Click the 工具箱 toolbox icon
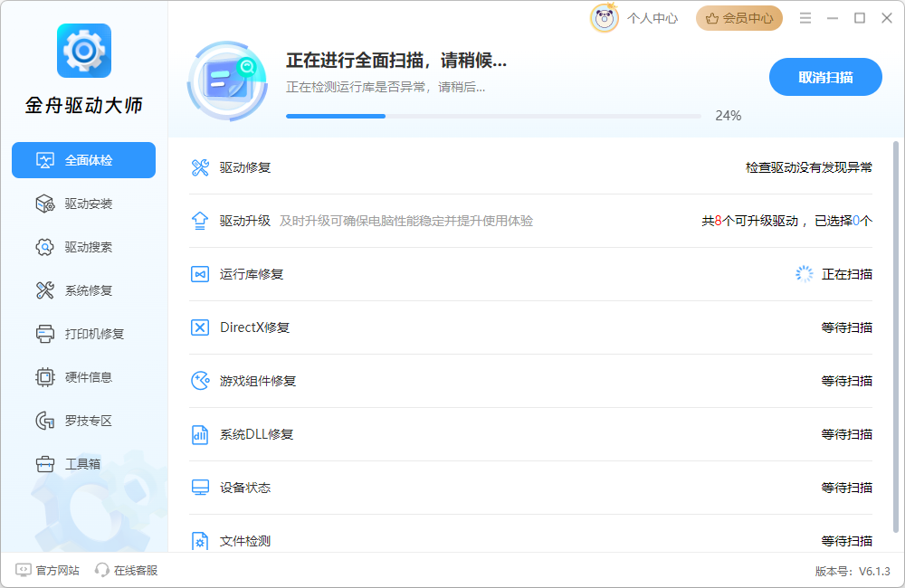Viewport: 905px width, 588px height. pyautogui.click(x=45, y=464)
